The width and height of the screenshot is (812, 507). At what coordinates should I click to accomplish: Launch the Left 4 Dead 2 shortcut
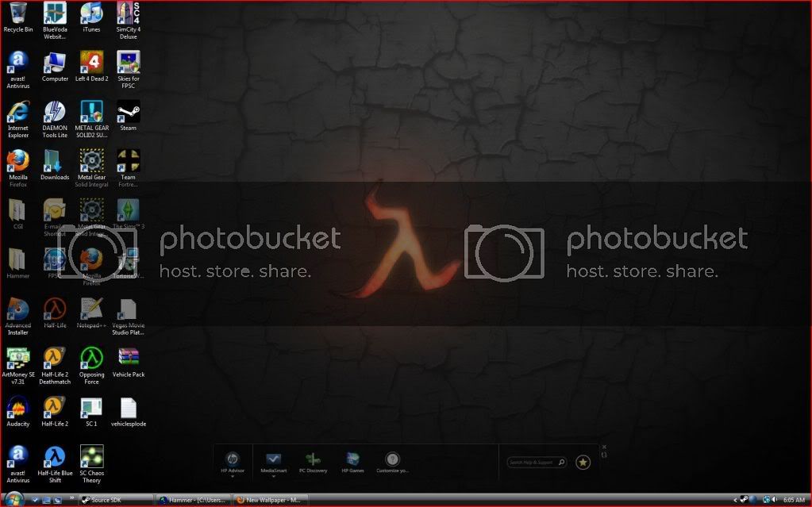click(91, 67)
